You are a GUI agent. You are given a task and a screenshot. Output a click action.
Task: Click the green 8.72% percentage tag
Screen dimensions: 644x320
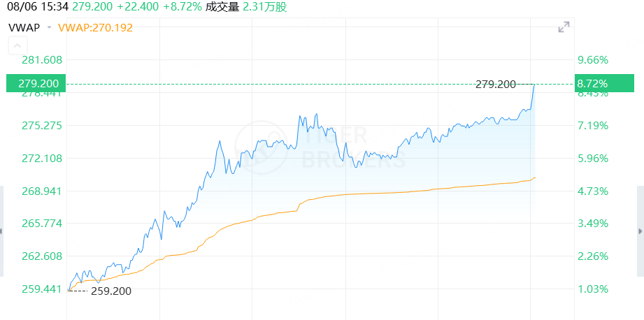click(605, 83)
